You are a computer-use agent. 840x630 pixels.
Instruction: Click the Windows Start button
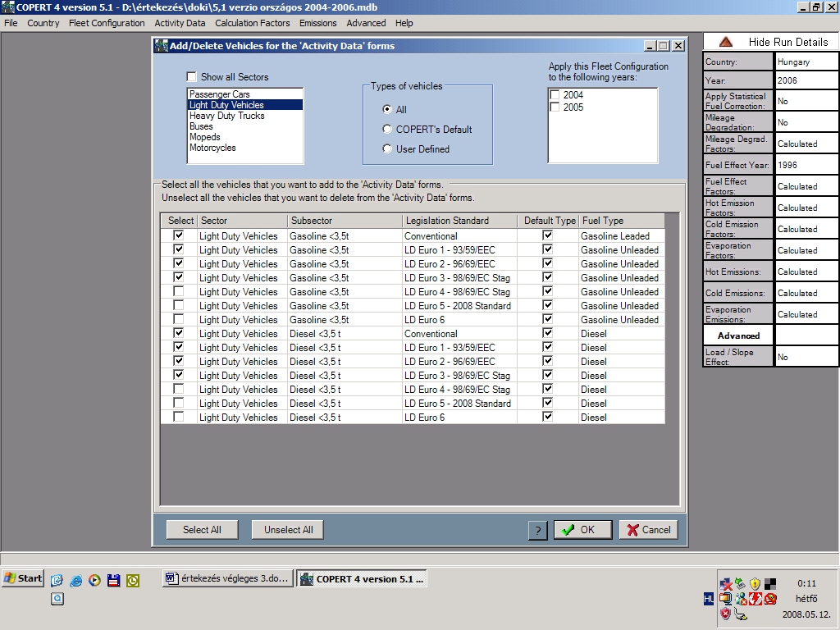click(22, 578)
